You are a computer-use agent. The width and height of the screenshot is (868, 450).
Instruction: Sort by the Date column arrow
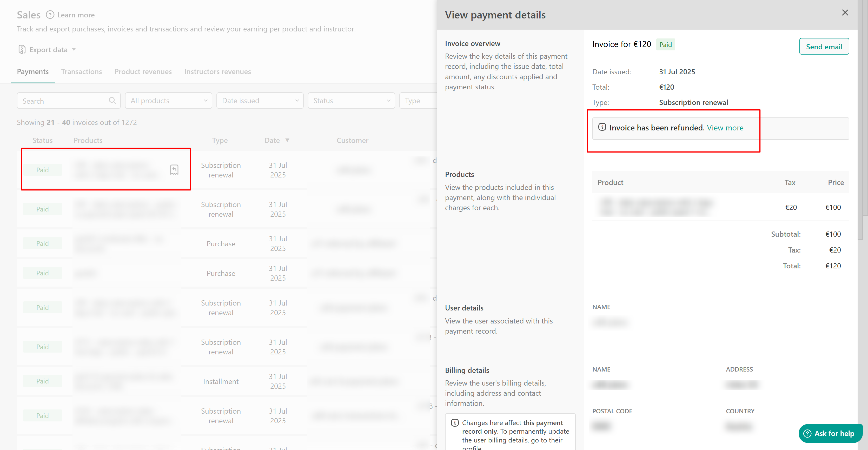click(x=287, y=140)
